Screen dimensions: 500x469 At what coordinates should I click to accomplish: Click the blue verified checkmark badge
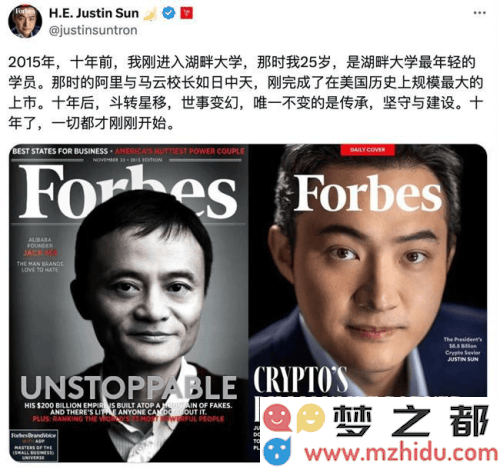pos(169,13)
